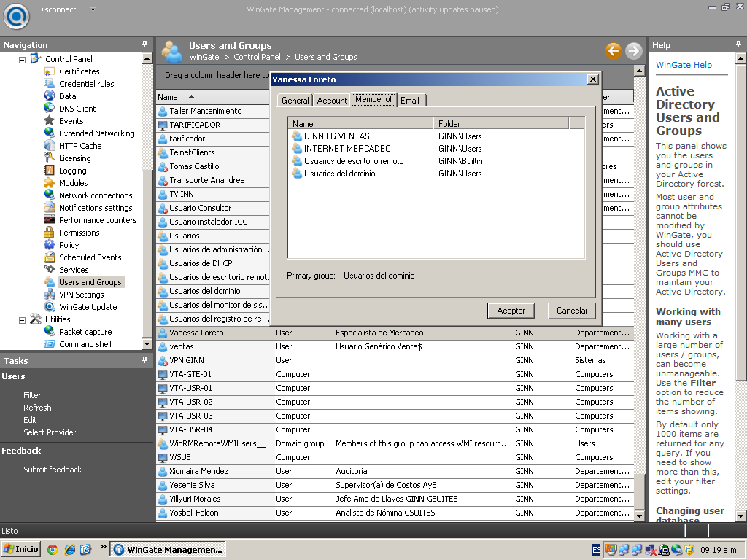This screenshot has height=560, width=747.
Task: Click the HTTP Cache icon
Action: [x=50, y=146]
